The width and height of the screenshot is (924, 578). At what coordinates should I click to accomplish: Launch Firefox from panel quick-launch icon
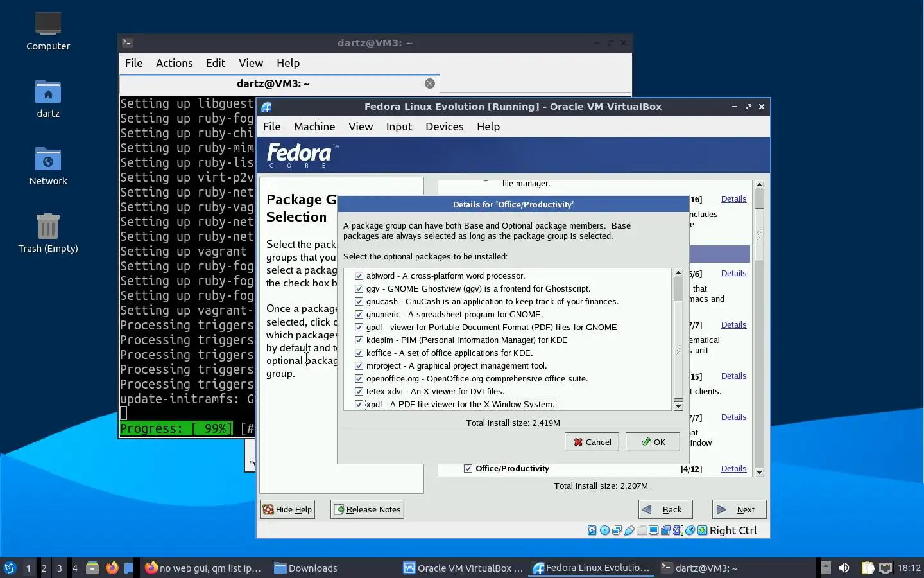[112, 568]
